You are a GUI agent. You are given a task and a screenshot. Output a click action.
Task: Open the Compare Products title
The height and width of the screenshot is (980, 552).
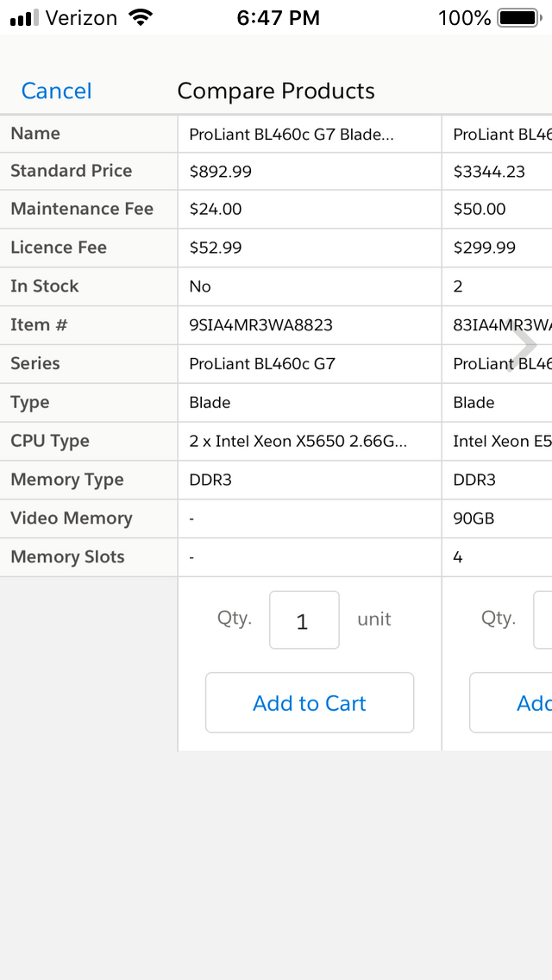coord(276,91)
